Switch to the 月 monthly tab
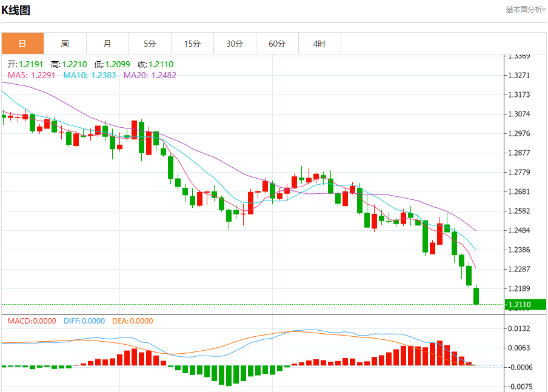 [107, 44]
